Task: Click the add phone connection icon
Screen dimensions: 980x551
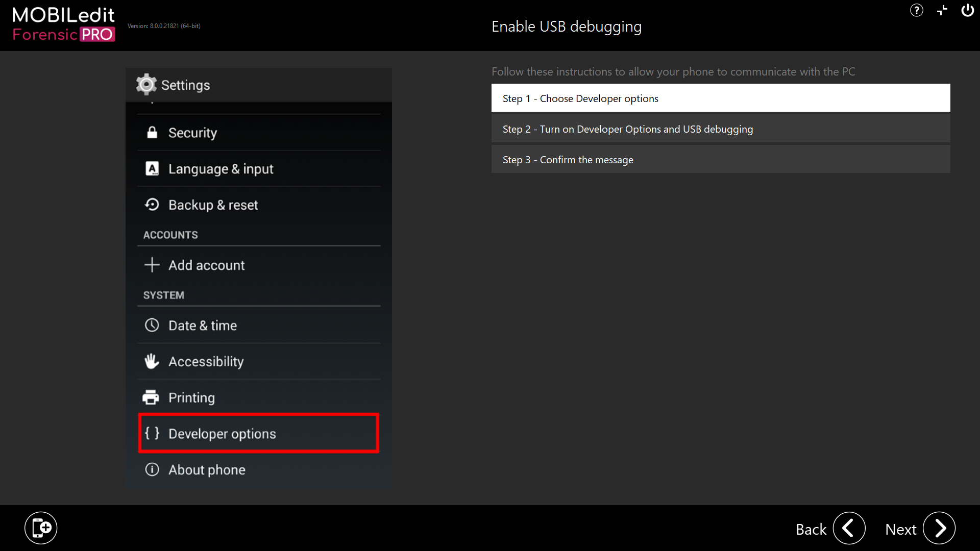Action: 41,528
